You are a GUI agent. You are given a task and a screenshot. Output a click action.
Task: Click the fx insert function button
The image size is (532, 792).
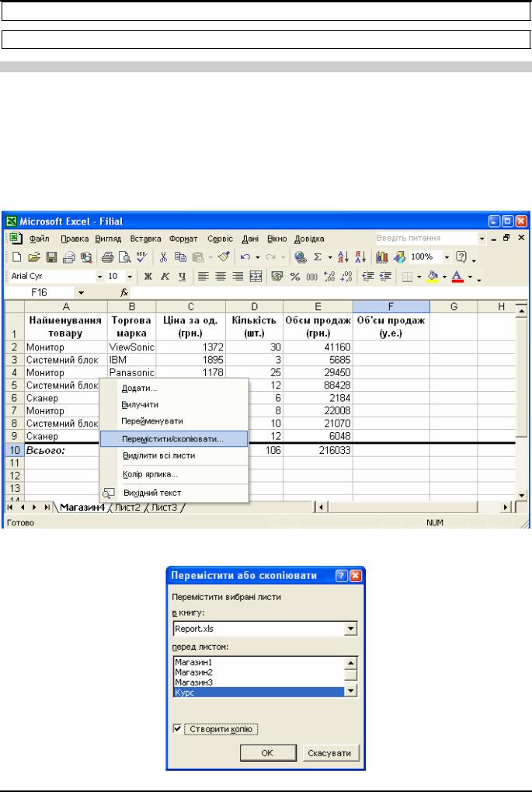[x=124, y=292]
